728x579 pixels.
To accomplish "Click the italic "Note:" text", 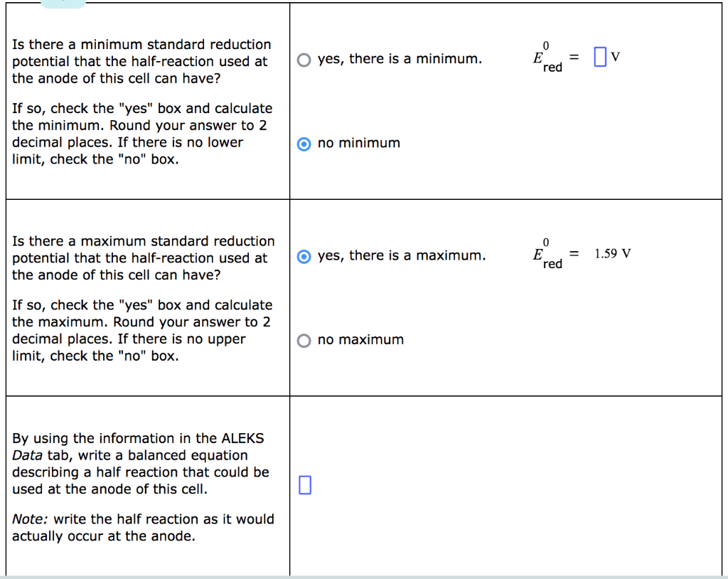I will point(30,519).
